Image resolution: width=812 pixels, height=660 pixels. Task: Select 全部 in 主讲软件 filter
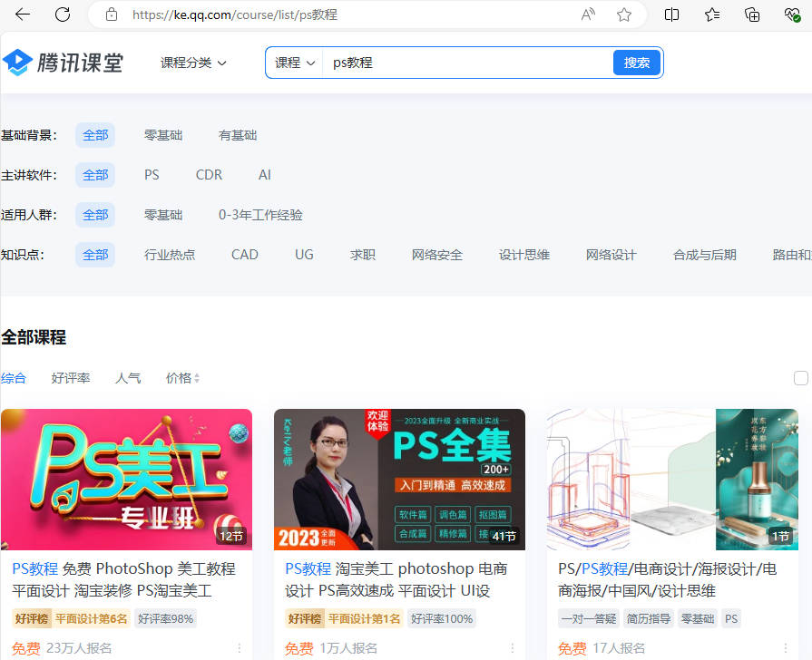pos(95,175)
